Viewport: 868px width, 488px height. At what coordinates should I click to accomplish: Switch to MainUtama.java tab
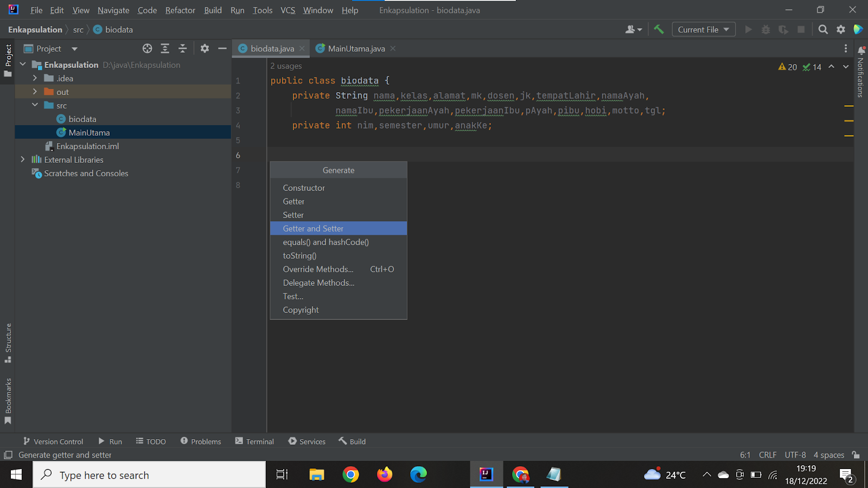point(356,48)
